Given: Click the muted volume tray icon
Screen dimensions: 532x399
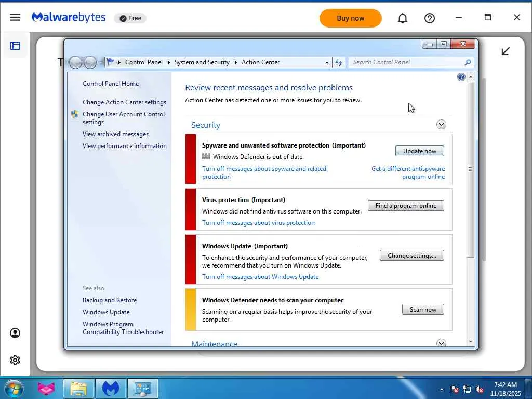Looking at the screenshot, I should pos(480,389).
